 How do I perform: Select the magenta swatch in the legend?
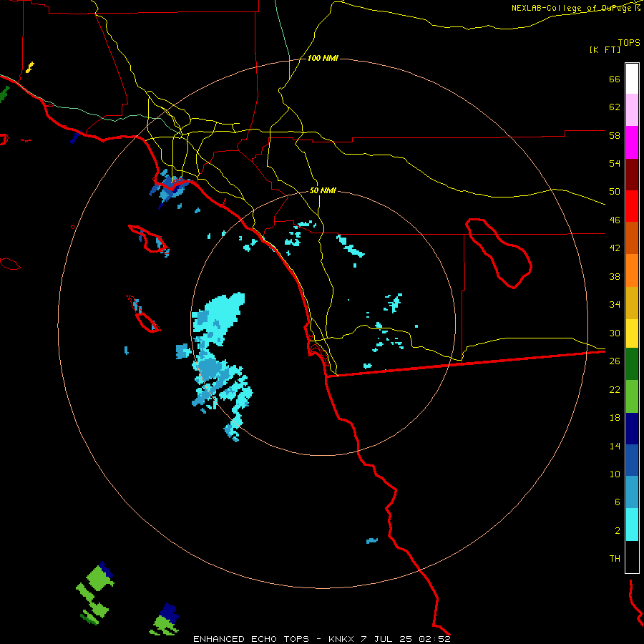pos(632,142)
